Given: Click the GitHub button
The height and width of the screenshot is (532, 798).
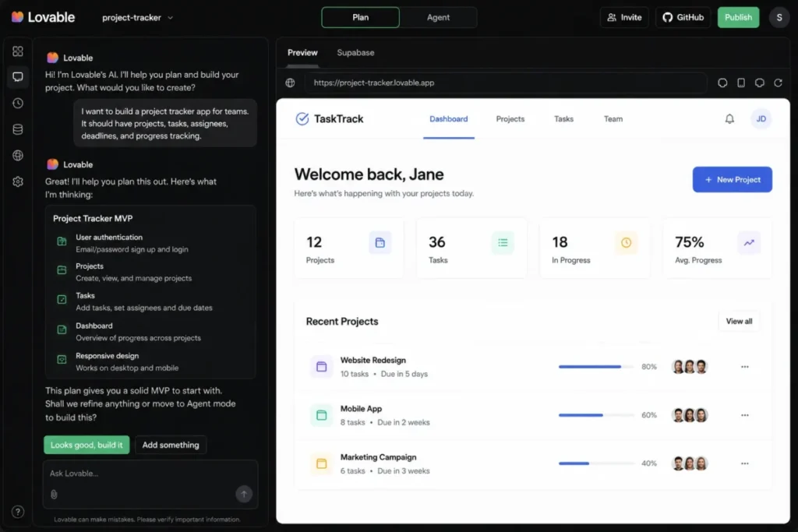Looking at the screenshot, I should pos(683,17).
